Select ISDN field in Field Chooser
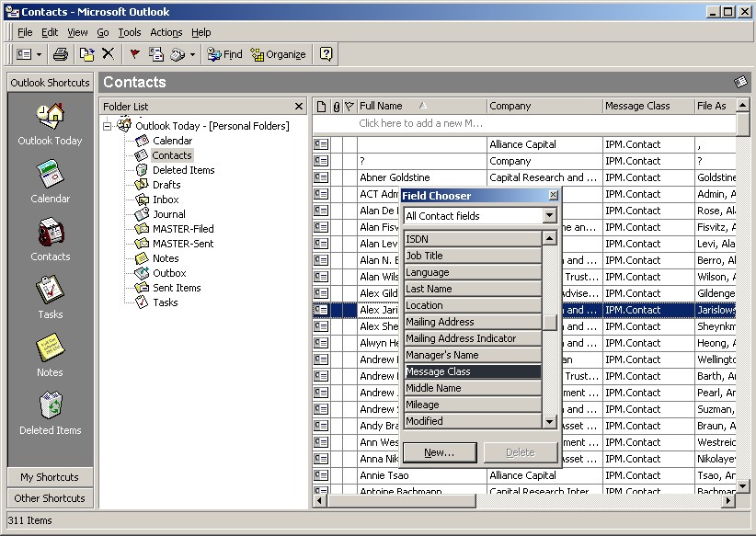The height and width of the screenshot is (536, 756). click(473, 239)
